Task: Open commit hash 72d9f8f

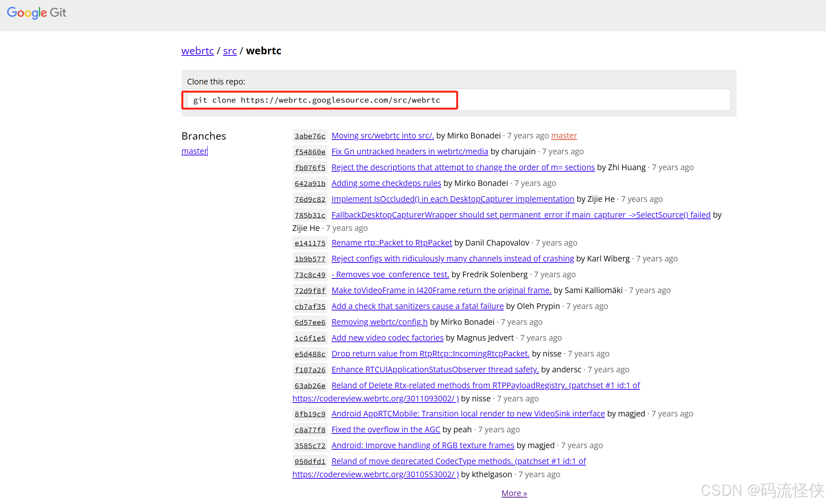Action: click(x=310, y=290)
